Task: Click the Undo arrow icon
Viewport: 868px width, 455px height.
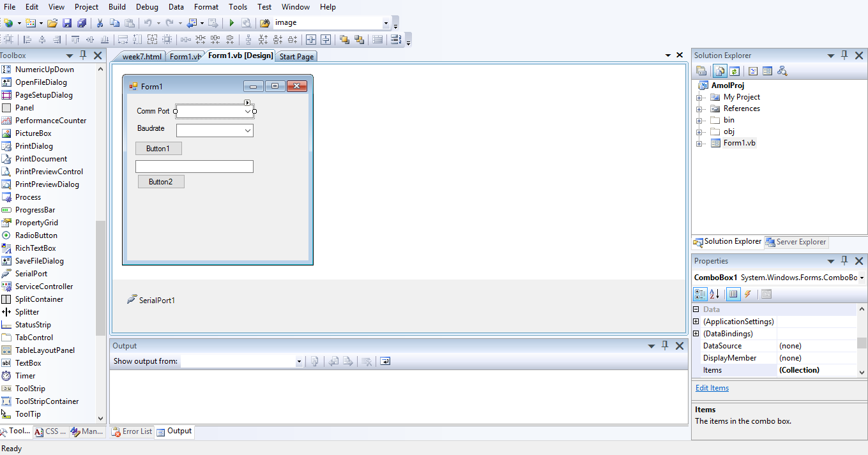Action: point(148,23)
